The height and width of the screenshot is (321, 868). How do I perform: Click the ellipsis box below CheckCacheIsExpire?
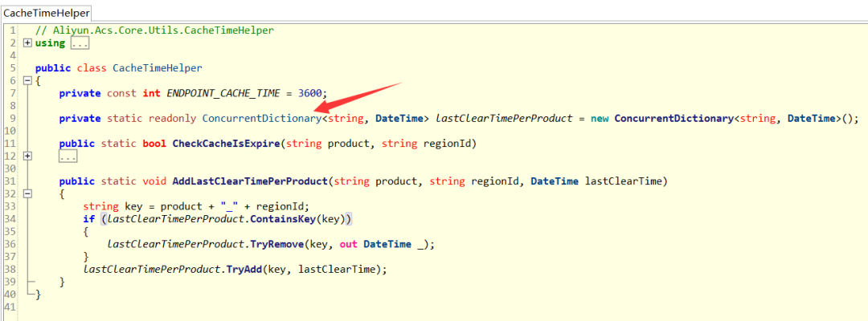tap(68, 157)
